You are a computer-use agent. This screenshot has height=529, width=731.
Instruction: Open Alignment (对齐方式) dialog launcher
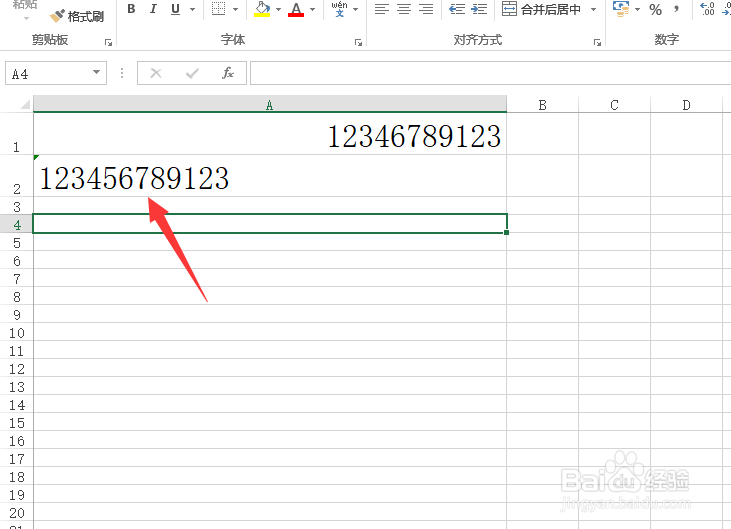(597, 43)
